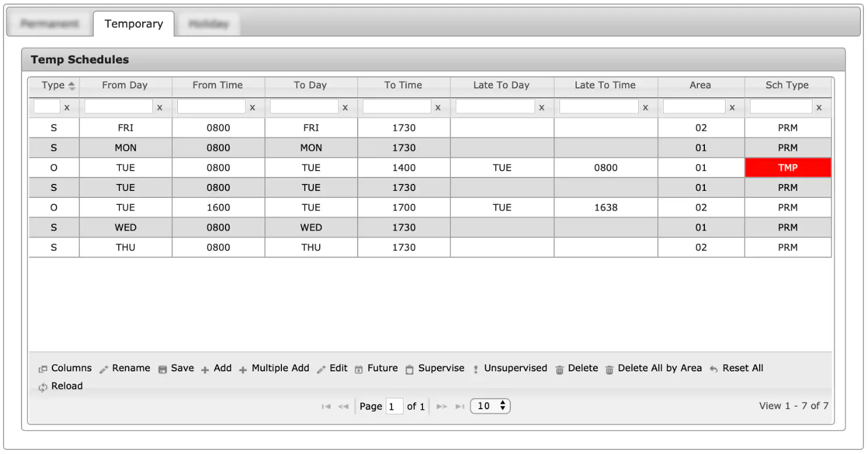The image size is (868, 454).
Task: Click the Multiple Add button label
Action: click(x=280, y=368)
